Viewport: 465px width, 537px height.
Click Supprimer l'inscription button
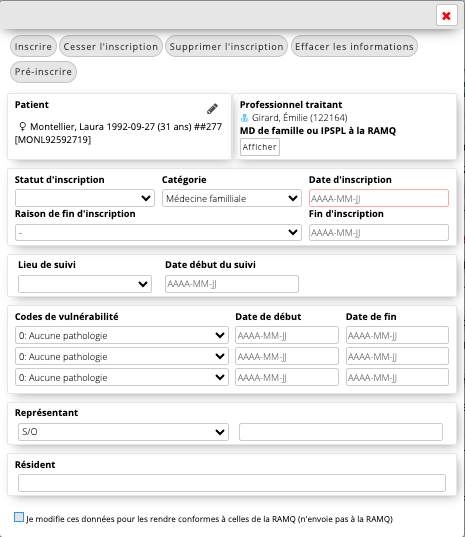tap(226, 46)
